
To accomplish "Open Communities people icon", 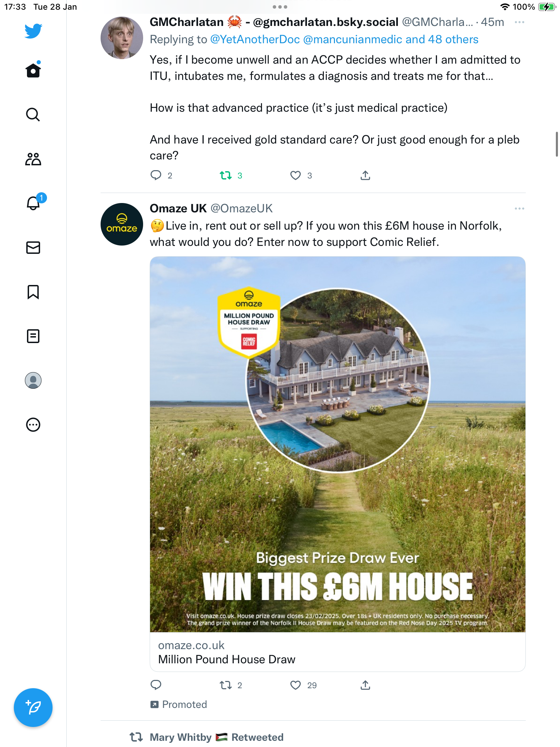I will pos(33,159).
